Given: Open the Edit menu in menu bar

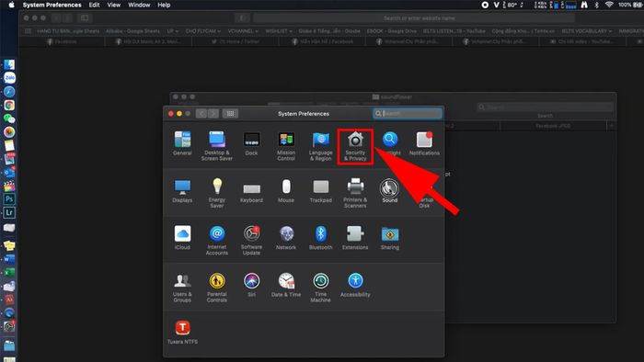Looking at the screenshot, I should point(94,5).
